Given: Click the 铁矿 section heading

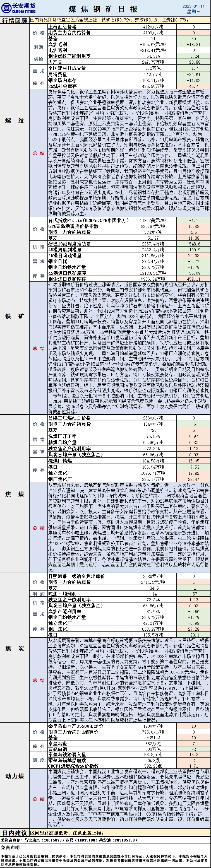Looking at the screenshot, I should pos(15,316).
